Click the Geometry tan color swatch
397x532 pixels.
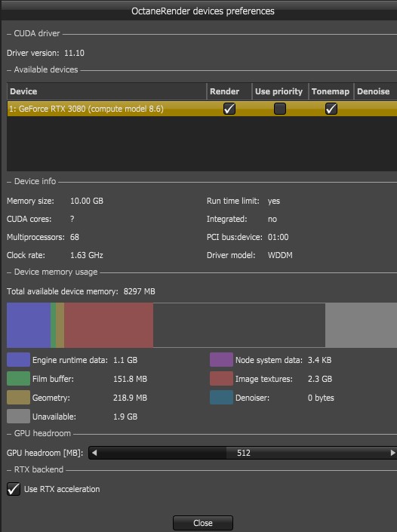[18, 398]
